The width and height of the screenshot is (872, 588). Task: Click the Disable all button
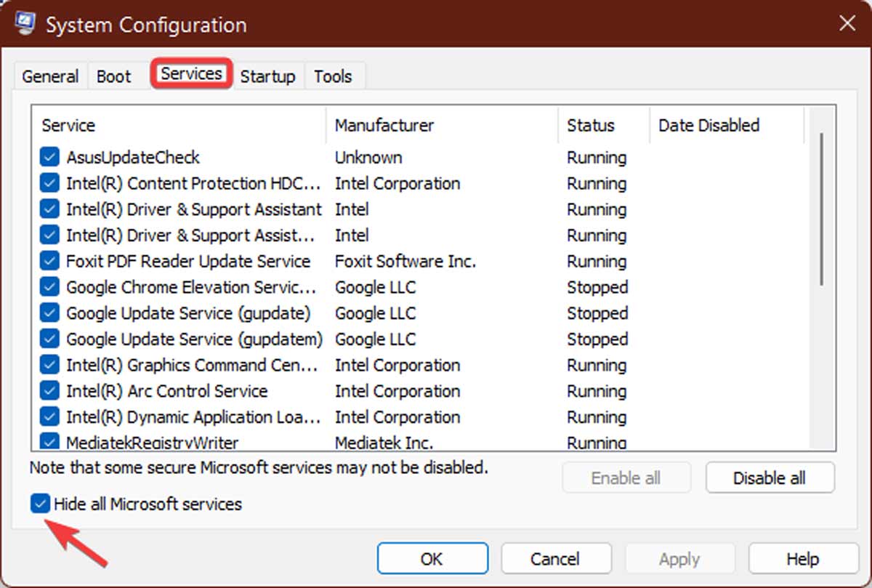770,478
